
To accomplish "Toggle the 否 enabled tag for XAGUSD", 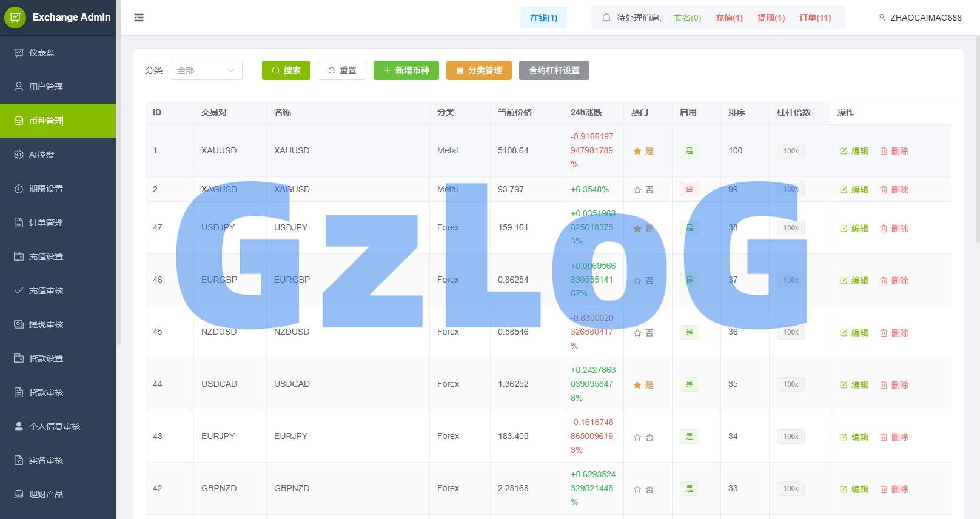I will [x=690, y=189].
